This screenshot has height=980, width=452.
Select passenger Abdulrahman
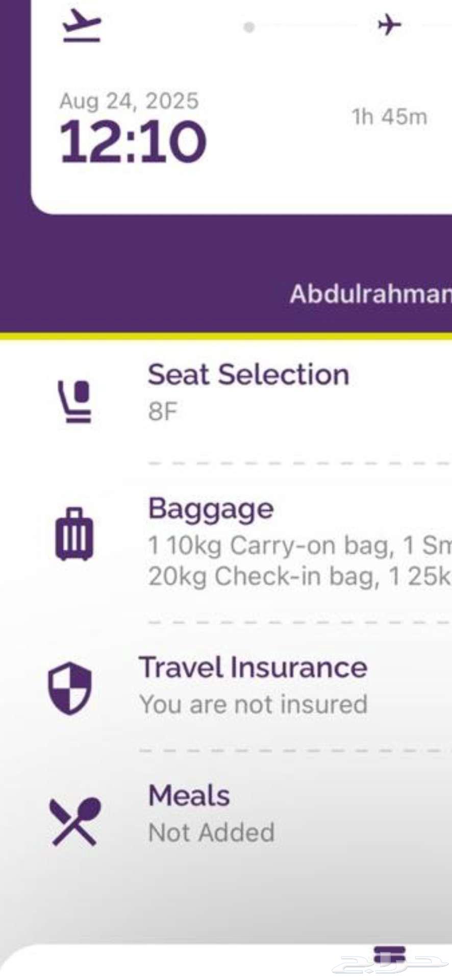pyautogui.click(x=370, y=294)
